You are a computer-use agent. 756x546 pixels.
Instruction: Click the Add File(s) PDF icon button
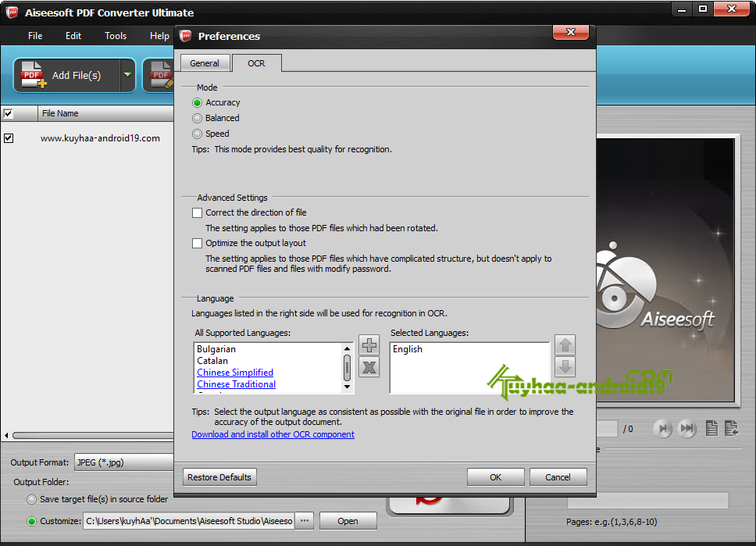coord(67,75)
